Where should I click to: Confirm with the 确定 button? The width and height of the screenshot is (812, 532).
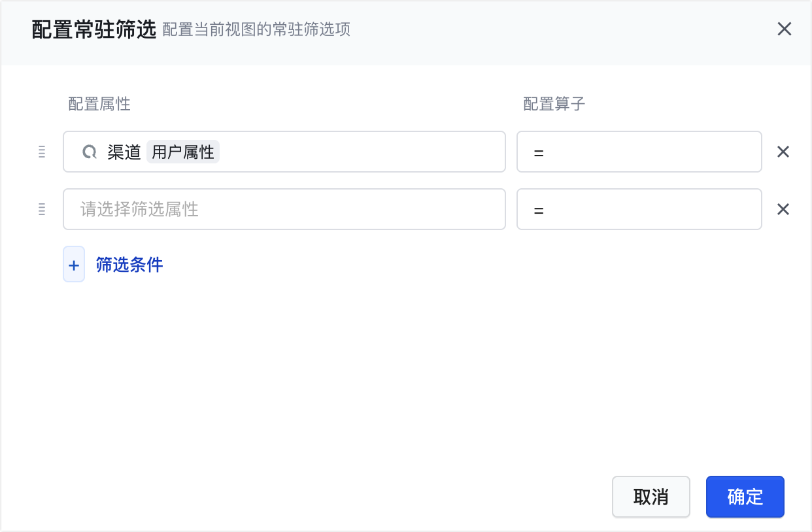coord(745,497)
